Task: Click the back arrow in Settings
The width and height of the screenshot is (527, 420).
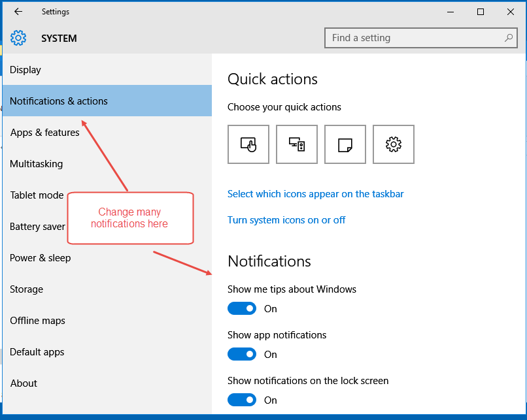Action: pos(18,12)
